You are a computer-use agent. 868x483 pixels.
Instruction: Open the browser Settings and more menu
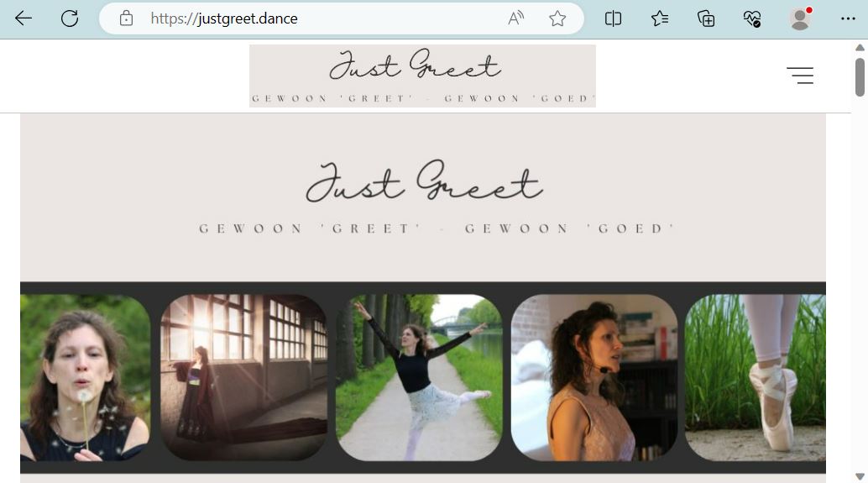point(848,18)
